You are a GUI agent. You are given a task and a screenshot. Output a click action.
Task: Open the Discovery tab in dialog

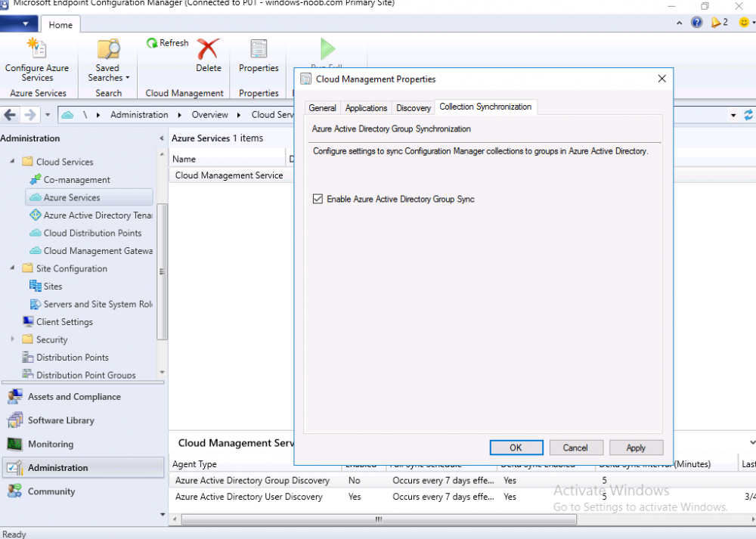tap(414, 108)
